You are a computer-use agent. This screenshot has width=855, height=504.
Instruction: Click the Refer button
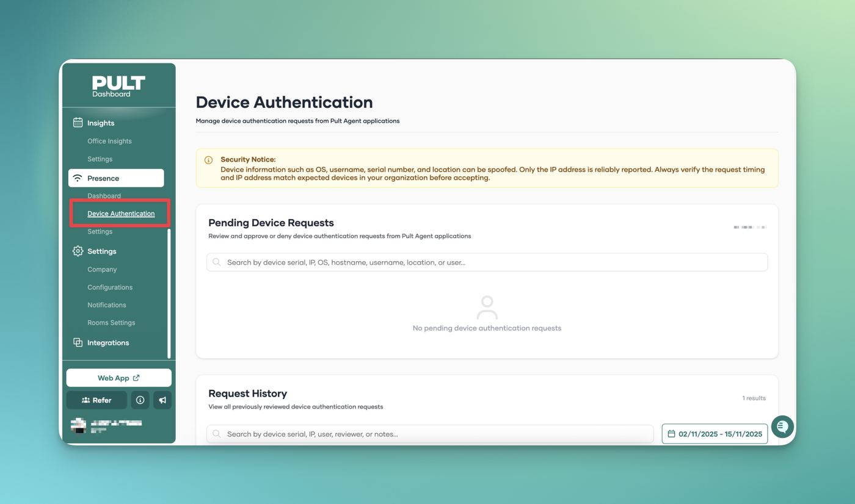pos(96,400)
